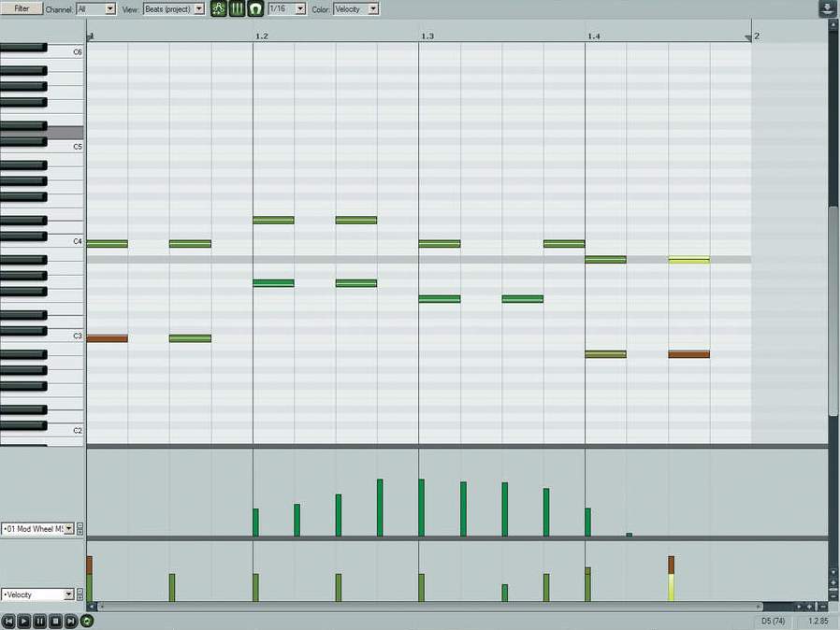840x630 pixels.
Task: Click the Filter button
Action: [x=22, y=8]
